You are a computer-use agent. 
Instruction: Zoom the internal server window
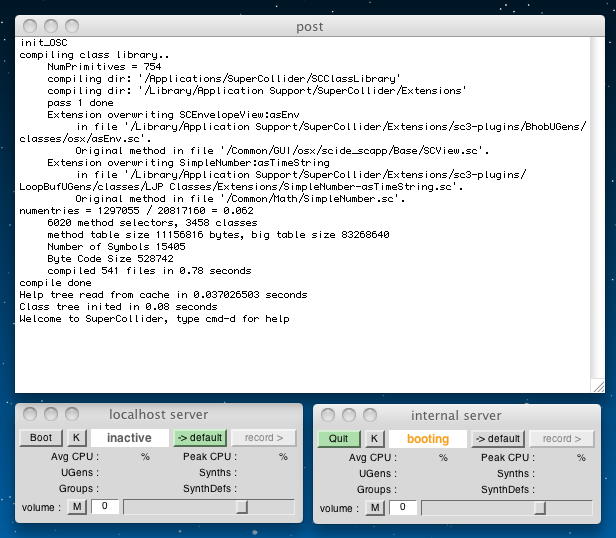tap(370, 415)
